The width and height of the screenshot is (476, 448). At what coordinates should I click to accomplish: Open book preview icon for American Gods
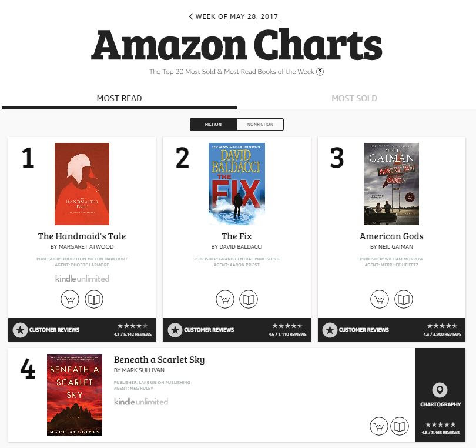click(x=404, y=300)
